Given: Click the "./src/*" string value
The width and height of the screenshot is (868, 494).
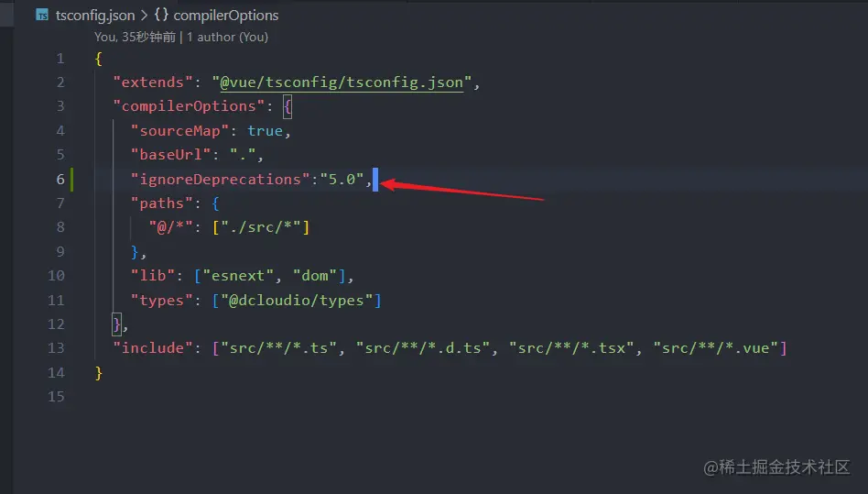Looking at the screenshot, I should click(x=261, y=227).
